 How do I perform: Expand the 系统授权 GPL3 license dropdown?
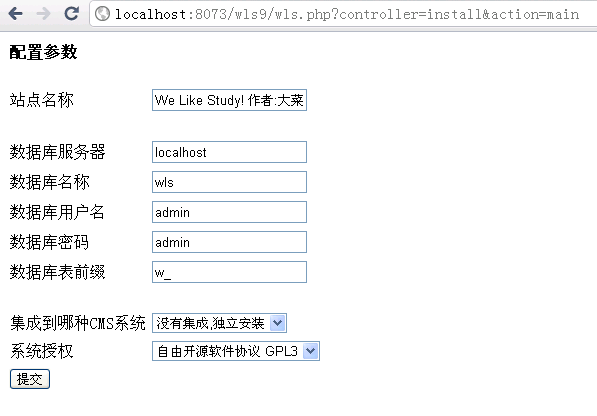[236, 351]
